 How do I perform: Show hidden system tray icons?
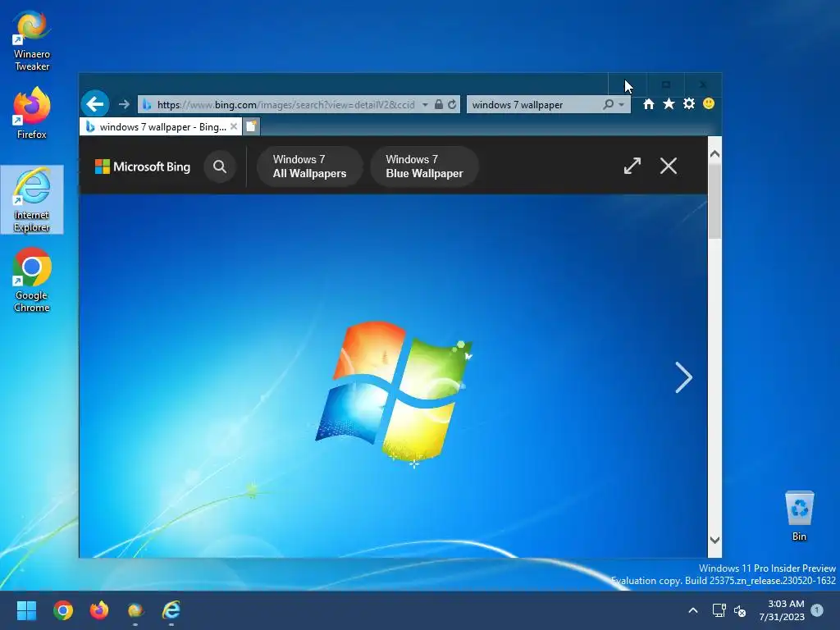tap(692, 610)
